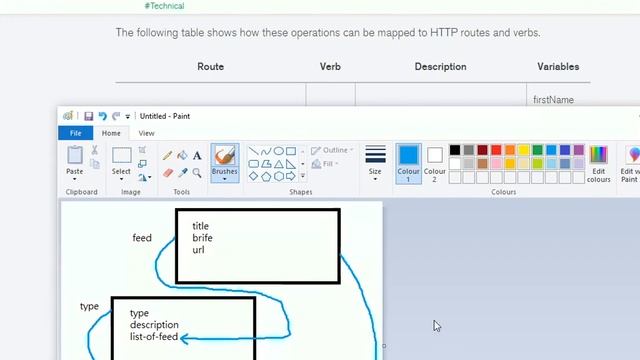Pick the Right-angled triangle shape

[x=291, y=164]
